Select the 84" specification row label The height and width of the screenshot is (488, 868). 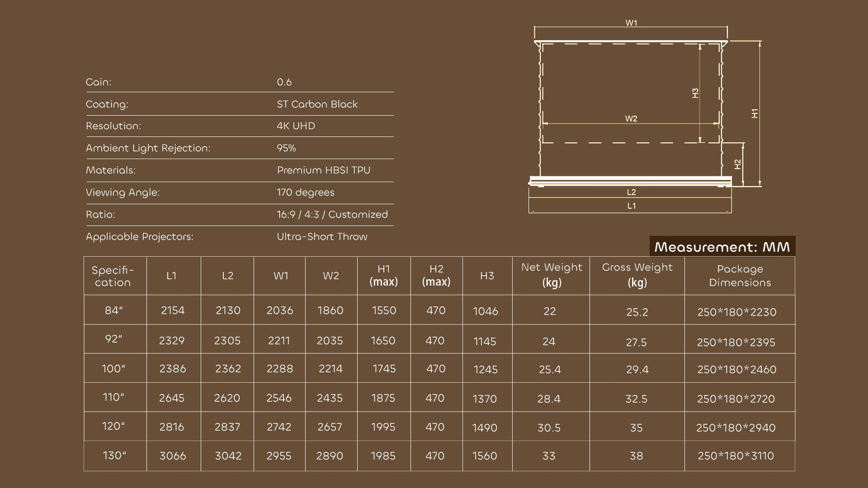pos(114,310)
